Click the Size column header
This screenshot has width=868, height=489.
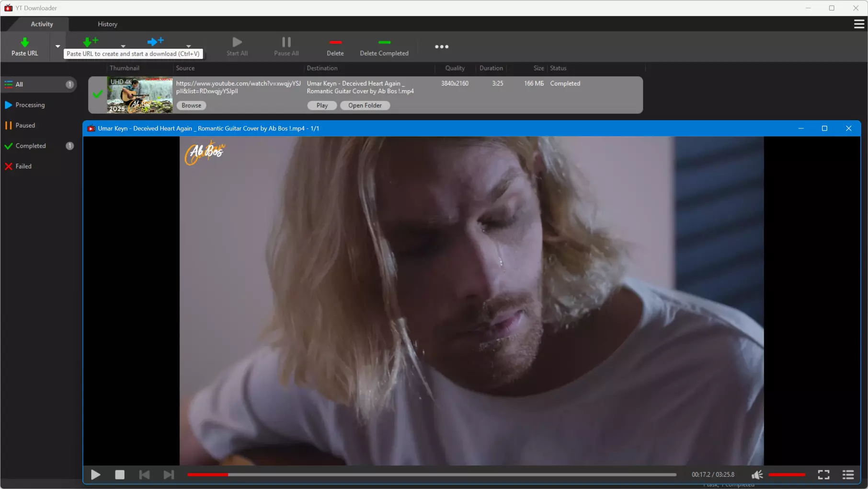[539, 68]
